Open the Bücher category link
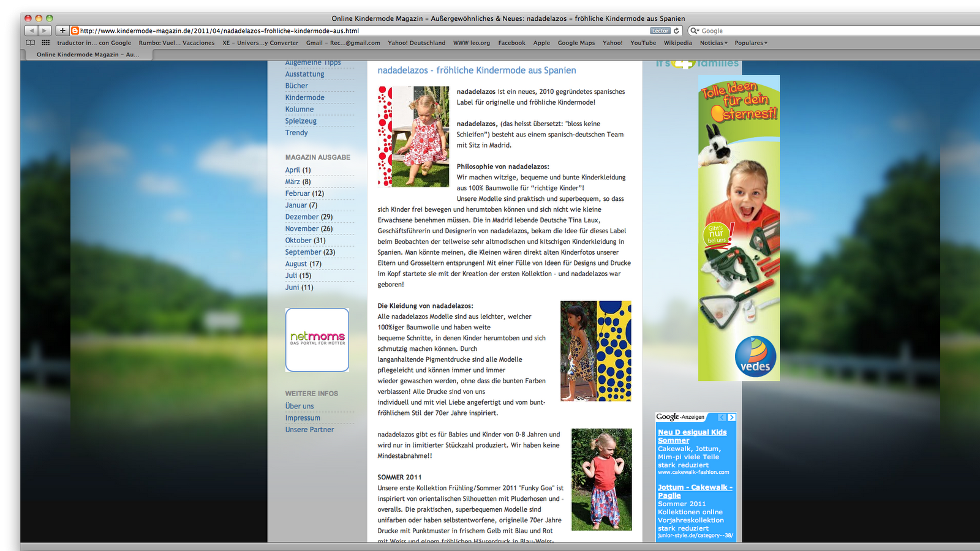980x551 pixels. (296, 86)
